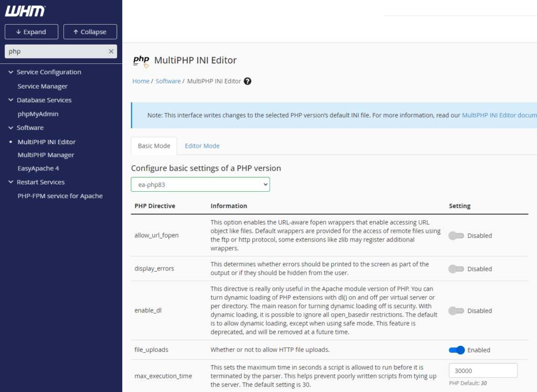Click the MultiPHP INI Editor page title
Screen dimensions: 537x392
[x=195, y=60]
